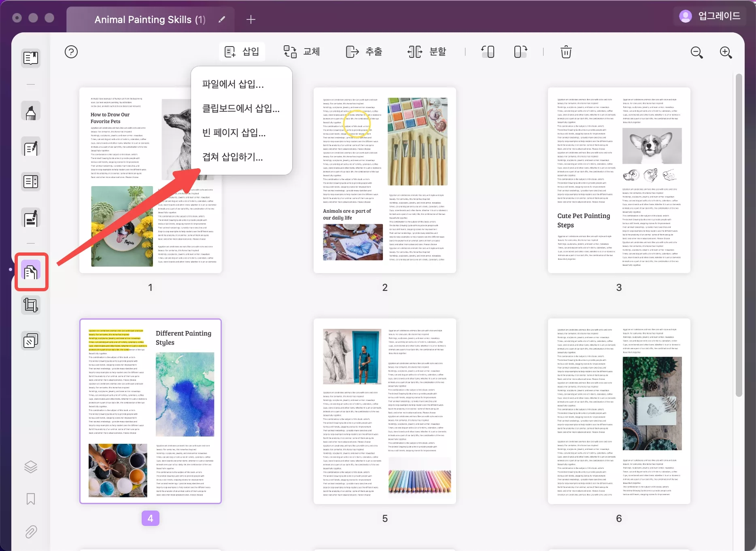
Task: Click page number label 2
Action: (x=385, y=287)
